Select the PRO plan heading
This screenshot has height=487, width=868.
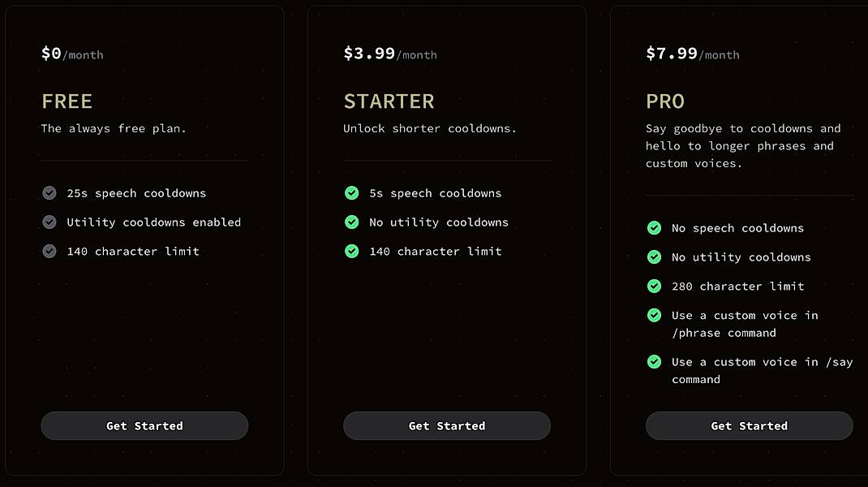coord(665,101)
